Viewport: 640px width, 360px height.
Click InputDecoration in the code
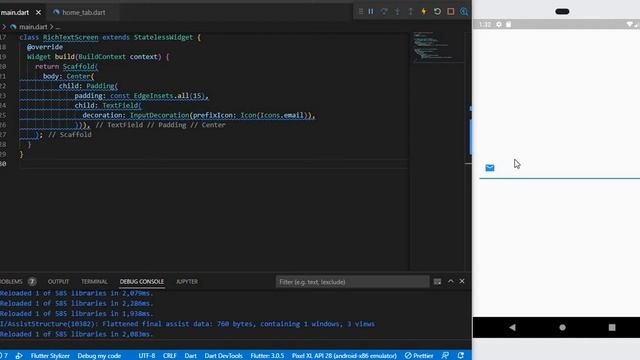[160, 115]
